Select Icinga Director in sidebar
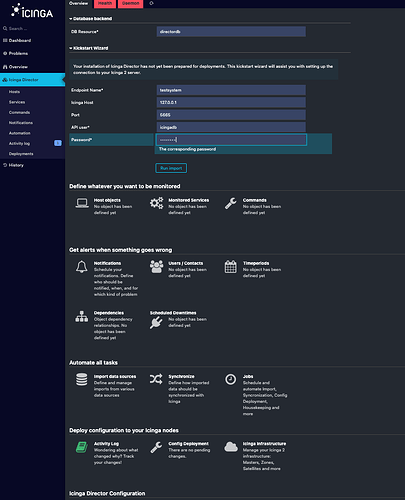 coord(32,80)
